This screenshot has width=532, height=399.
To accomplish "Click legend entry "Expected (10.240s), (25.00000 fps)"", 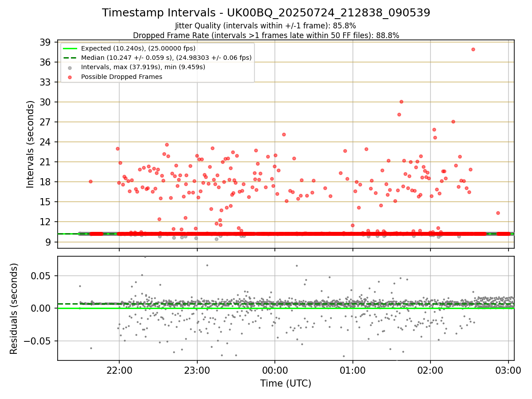I will (x=138, y=48).
